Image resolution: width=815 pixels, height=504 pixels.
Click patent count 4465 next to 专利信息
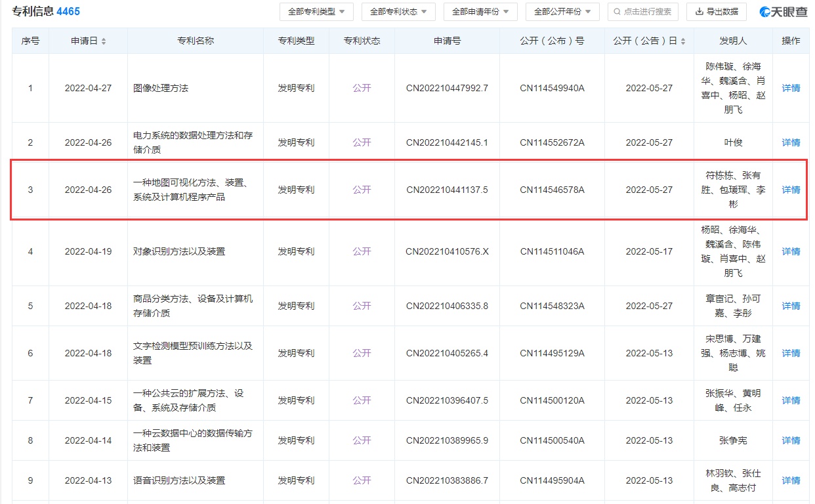point(68,12)
